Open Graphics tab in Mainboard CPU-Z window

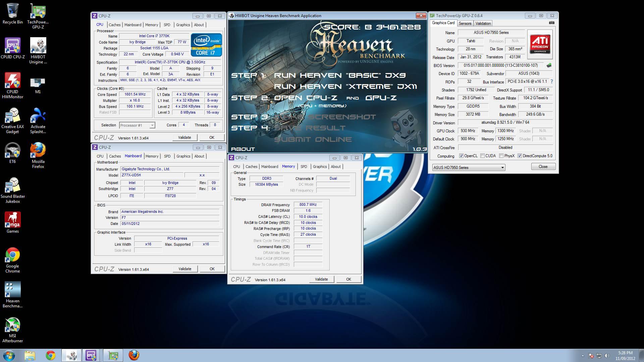tap(183, 156)
